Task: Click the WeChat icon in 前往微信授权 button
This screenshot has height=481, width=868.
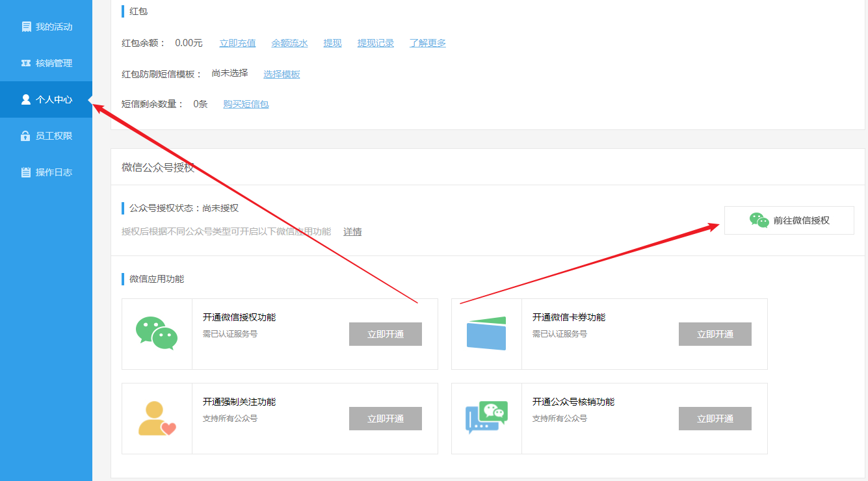Action: coord(759,220)
